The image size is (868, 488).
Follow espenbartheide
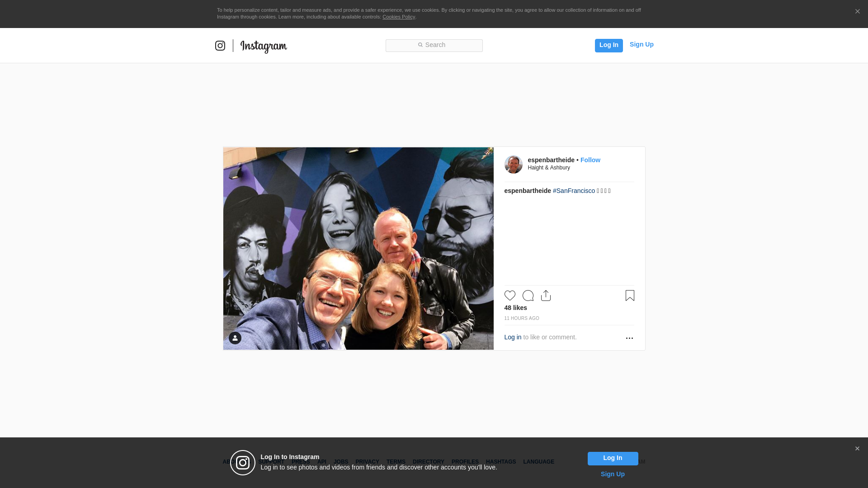pos(590,160)
